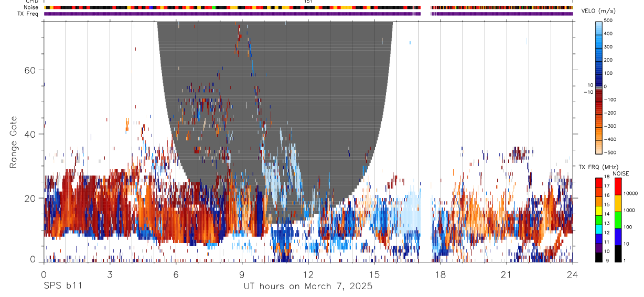Click 'UT hours on March 7, 2025' axis title
644x297 pixels.
click(x=308, y=287)
